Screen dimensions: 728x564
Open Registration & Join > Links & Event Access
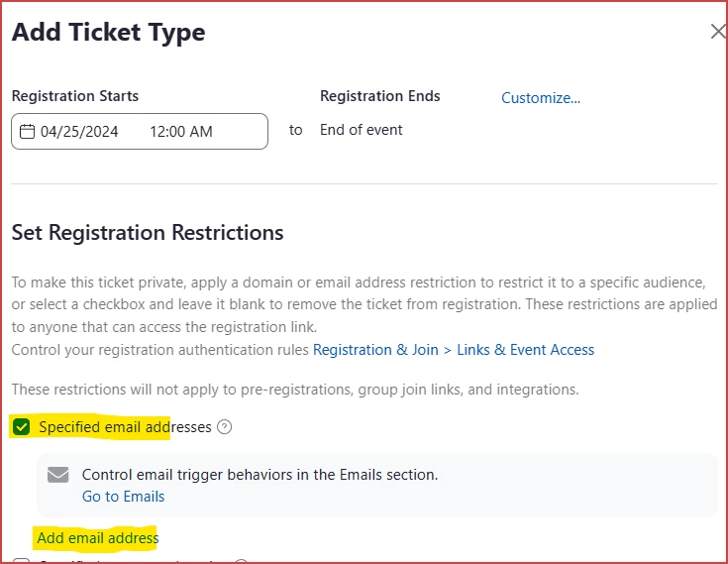pos(454,350)
